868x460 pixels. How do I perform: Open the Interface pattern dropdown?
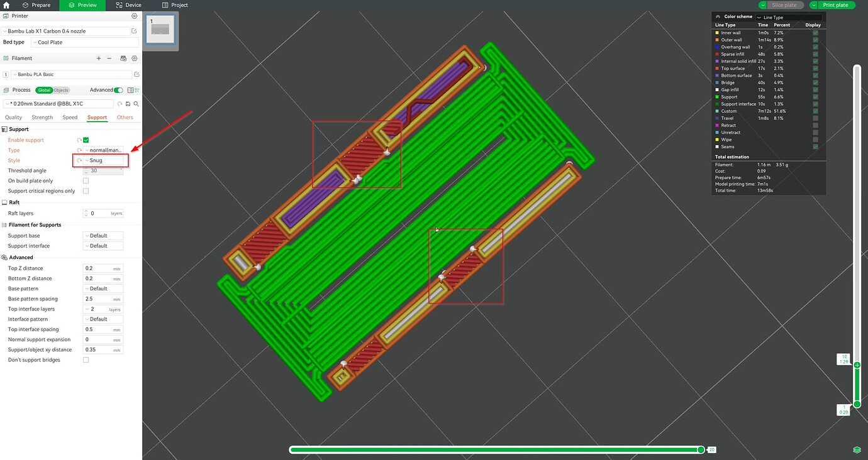click(103, 319)
